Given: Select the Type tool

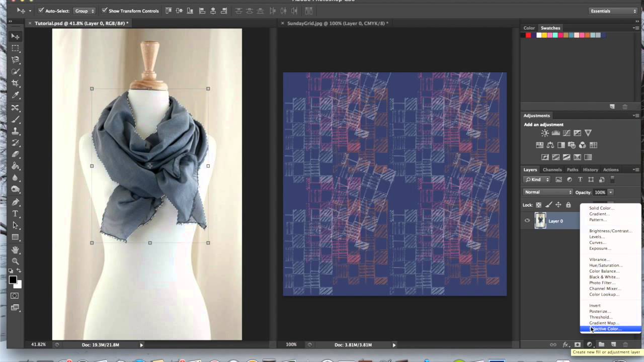Looking at the screenshot, I should point(15,214).
